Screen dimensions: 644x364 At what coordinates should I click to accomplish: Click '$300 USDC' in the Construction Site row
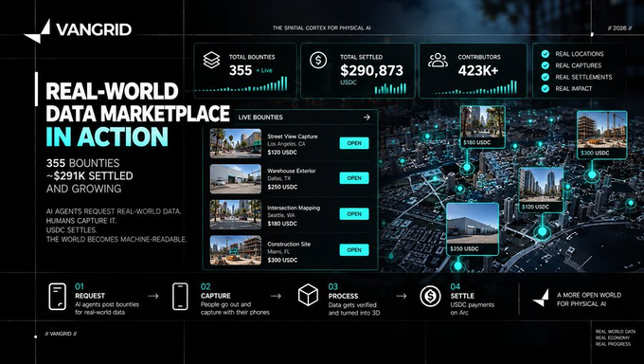[282, 261]
